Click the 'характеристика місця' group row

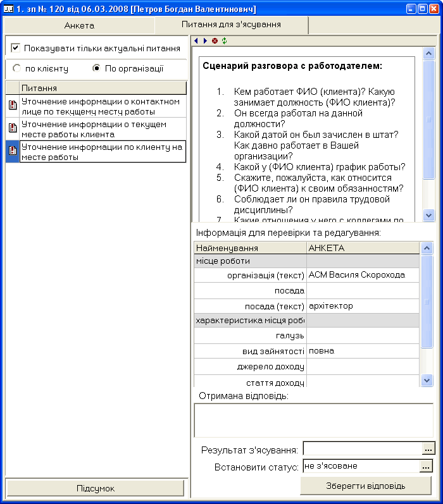pyautogui.click(x=306, y=321)
